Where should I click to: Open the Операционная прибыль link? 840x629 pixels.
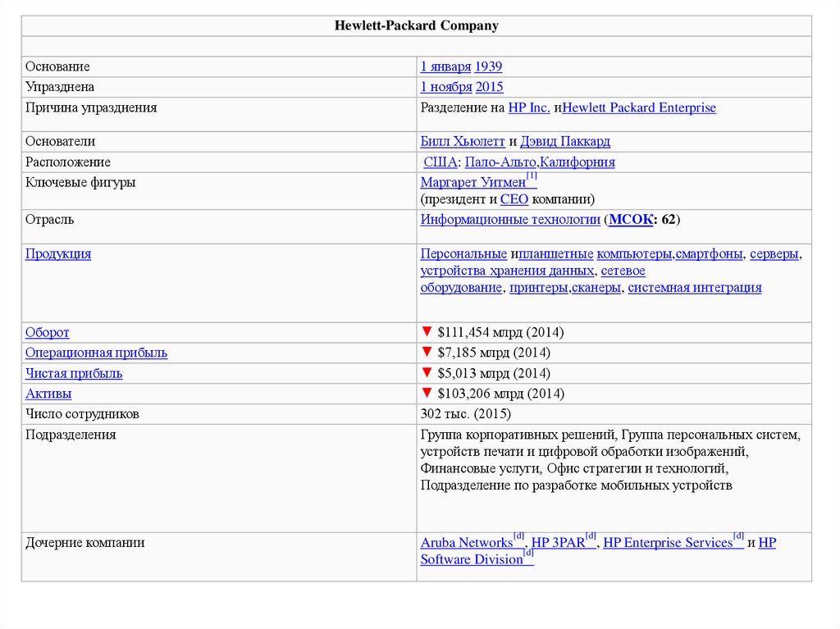coord(97,353)
